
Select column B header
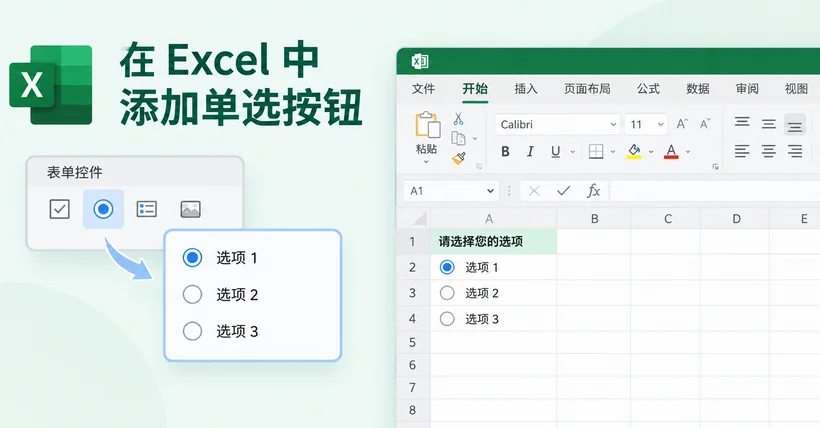[x=594, y=219]
